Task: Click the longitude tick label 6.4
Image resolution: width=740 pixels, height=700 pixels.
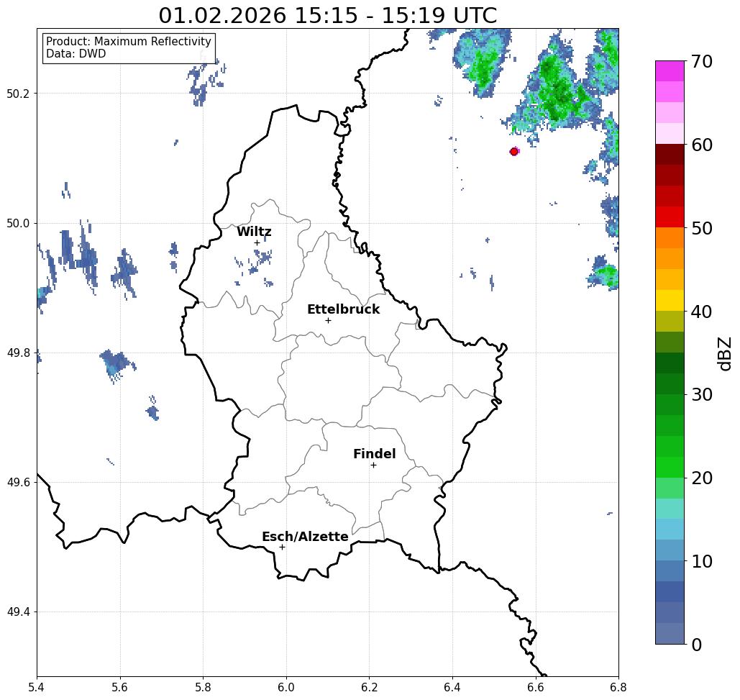Action: [x=452, y=687]
